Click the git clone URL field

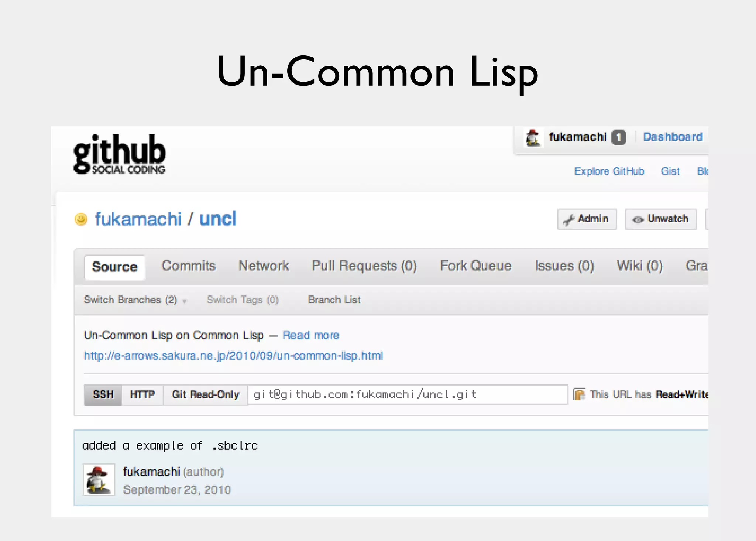(407, 394)
